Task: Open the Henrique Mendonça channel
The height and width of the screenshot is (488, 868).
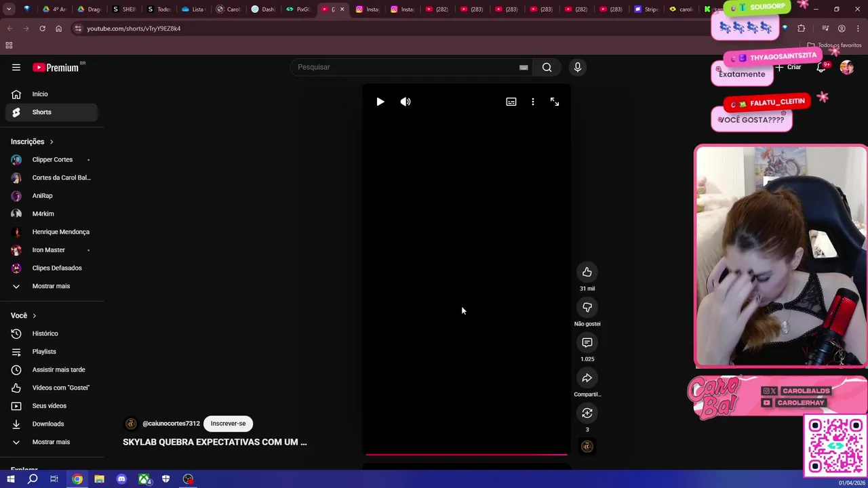Action: click(52, 232)
